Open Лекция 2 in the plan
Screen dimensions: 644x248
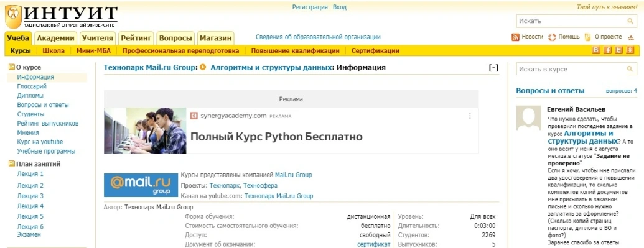[x=30, y=186]
